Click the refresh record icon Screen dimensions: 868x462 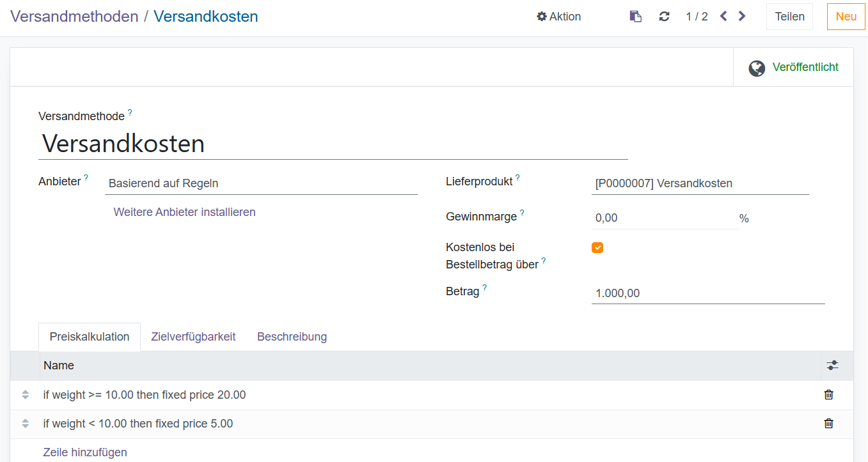click(x=664, y=17)
